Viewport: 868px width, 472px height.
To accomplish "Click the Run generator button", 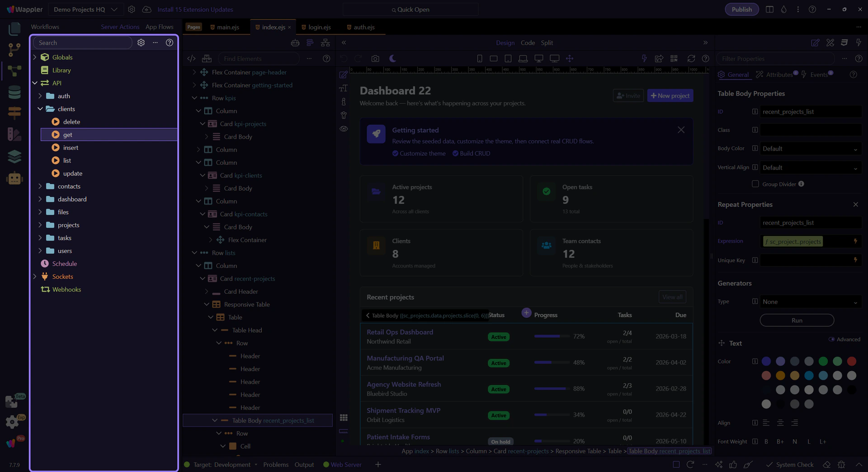I will coord(797,320).
